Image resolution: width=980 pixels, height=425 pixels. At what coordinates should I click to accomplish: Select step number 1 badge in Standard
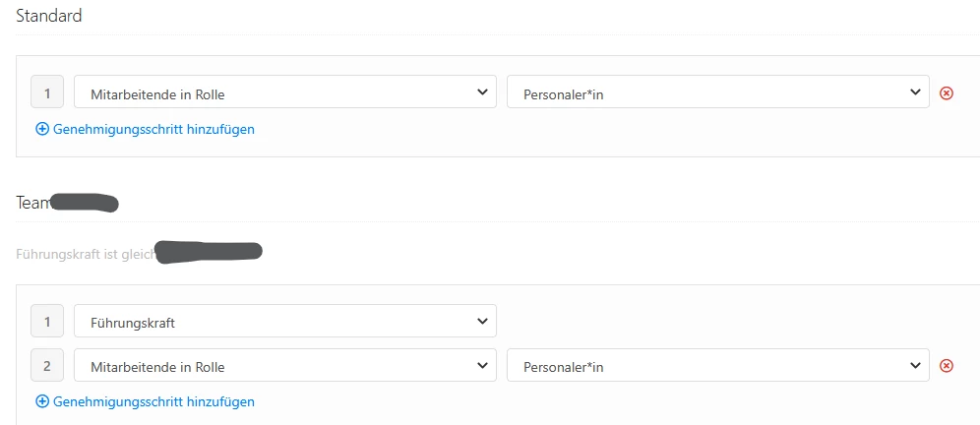click(47, 92)
